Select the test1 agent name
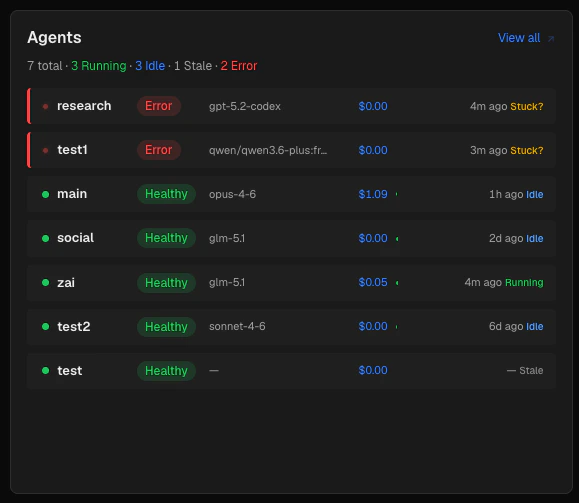The width and height of the screenshot is (579, 503). point(72,150)
